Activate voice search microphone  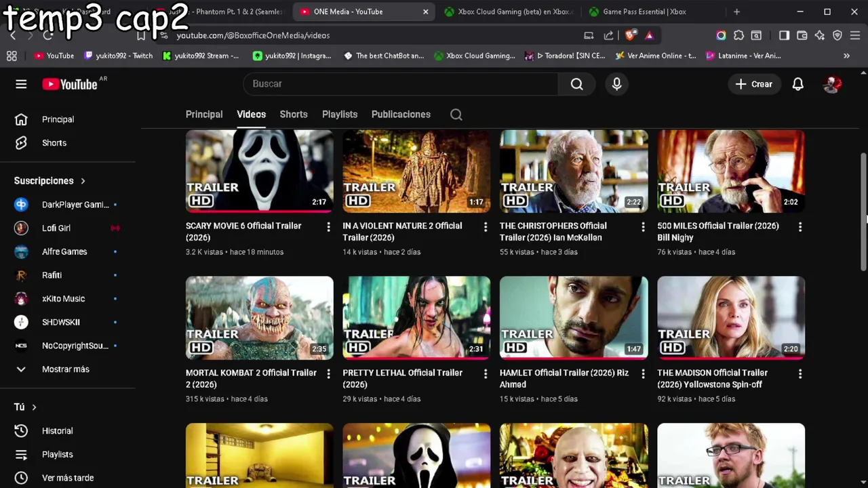(616, 84)
